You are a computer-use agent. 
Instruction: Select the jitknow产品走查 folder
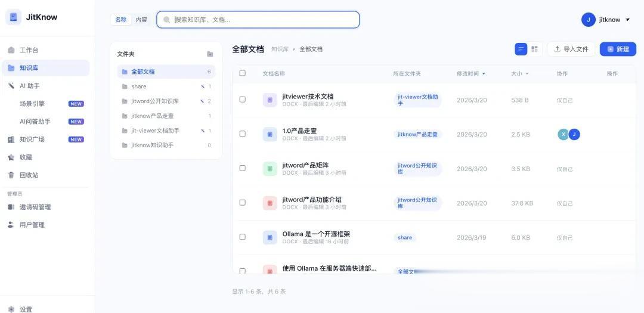point(152,116)
